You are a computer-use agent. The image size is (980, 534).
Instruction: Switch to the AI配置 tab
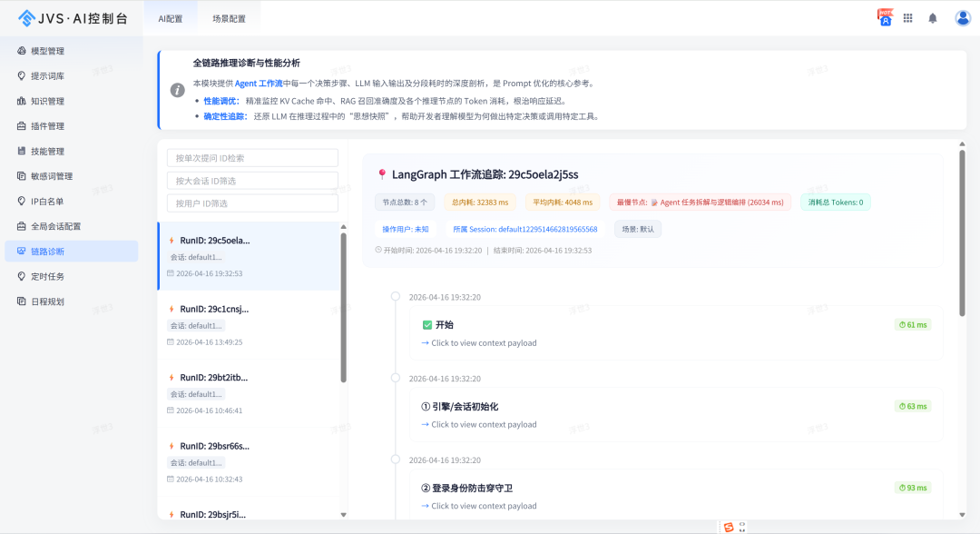[171, 19]
